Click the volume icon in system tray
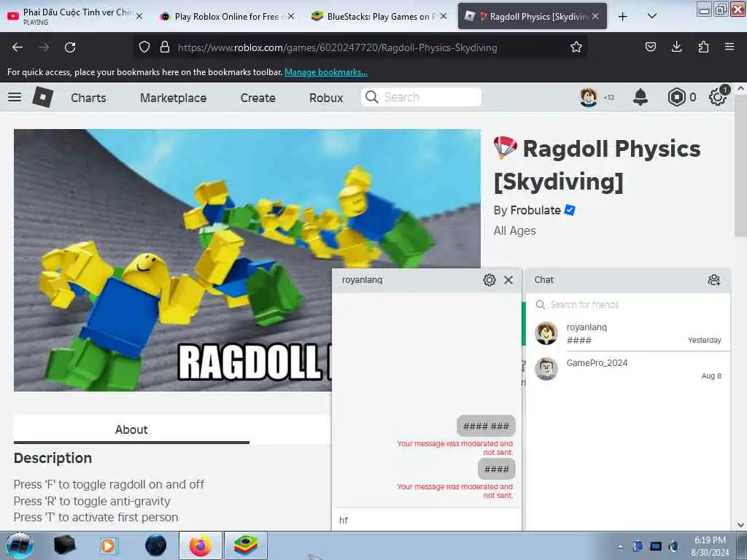The height and width of the screenshot is (560, 747). (x=673, y=546)
